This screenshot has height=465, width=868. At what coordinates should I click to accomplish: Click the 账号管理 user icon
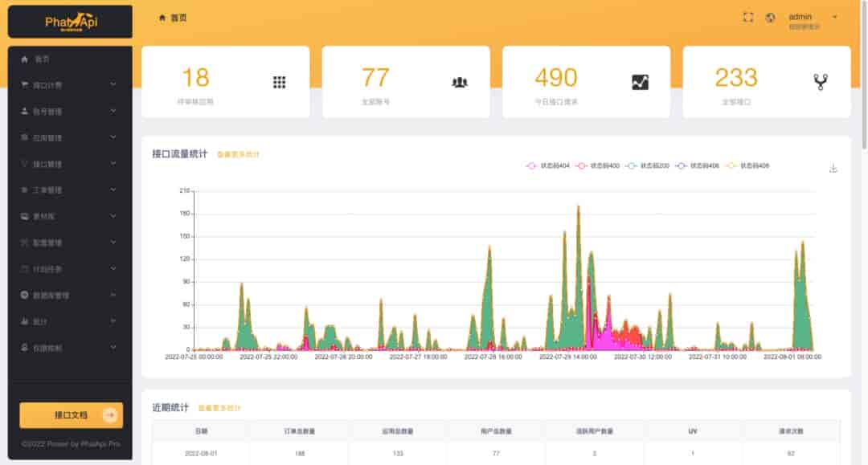pos(24,111)
